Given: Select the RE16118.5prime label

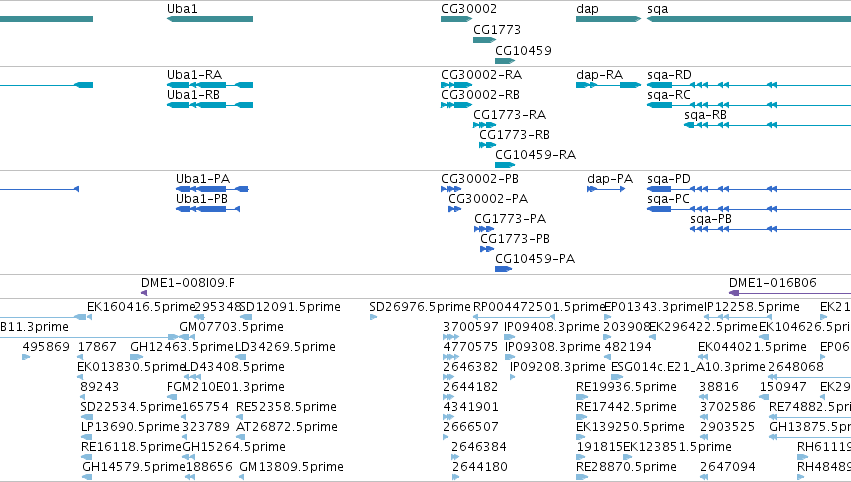Looking at the screenshot, I should point(131,447).
